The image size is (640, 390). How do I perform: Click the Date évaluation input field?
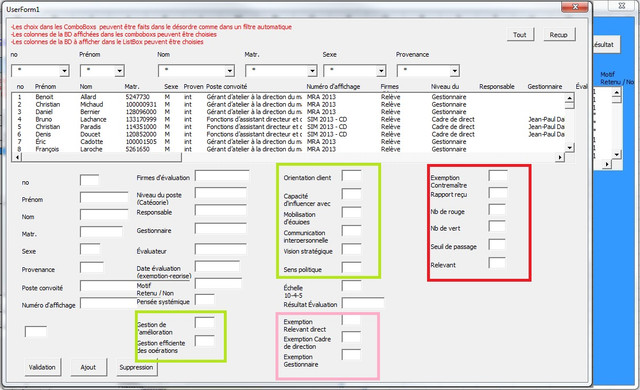[x=218, y=266]
